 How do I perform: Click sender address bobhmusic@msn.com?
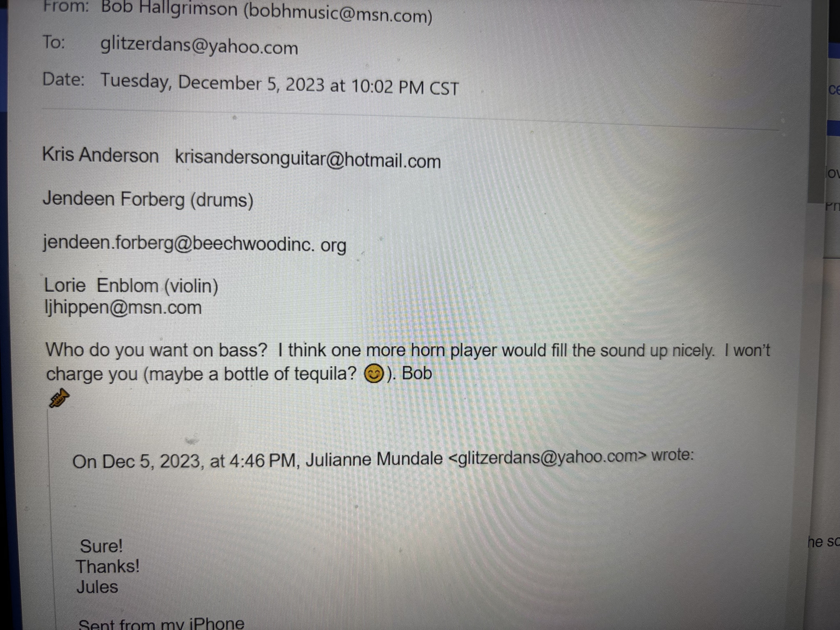coord(338,14)
